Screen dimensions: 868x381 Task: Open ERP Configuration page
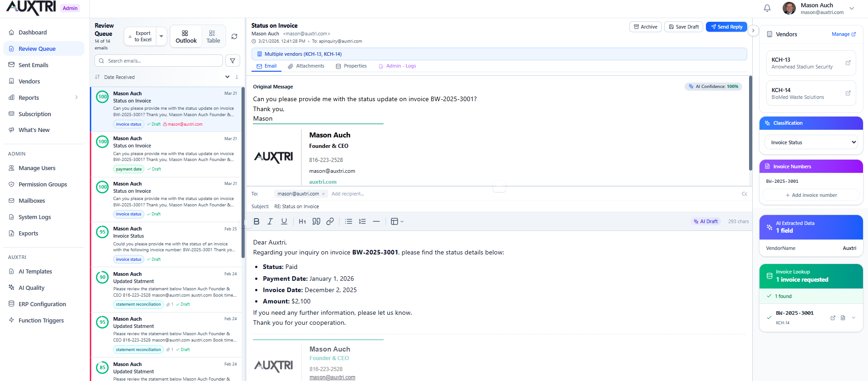[x=44, y=304]
